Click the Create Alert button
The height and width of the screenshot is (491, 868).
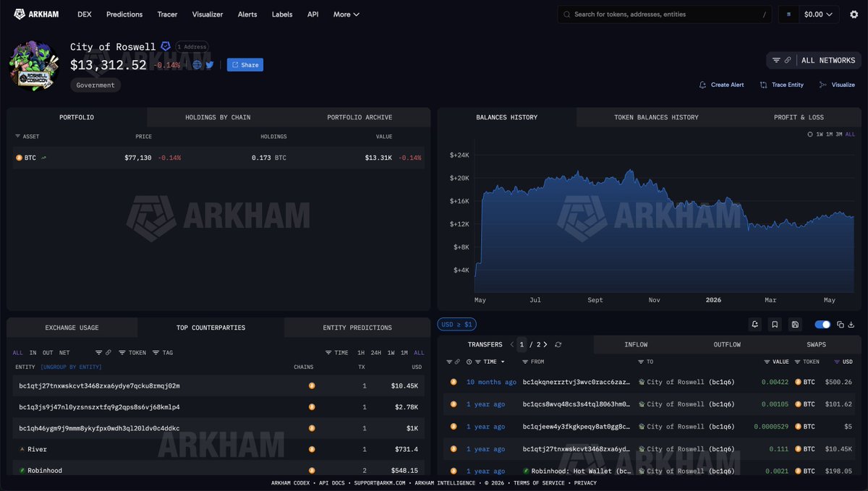721,85
